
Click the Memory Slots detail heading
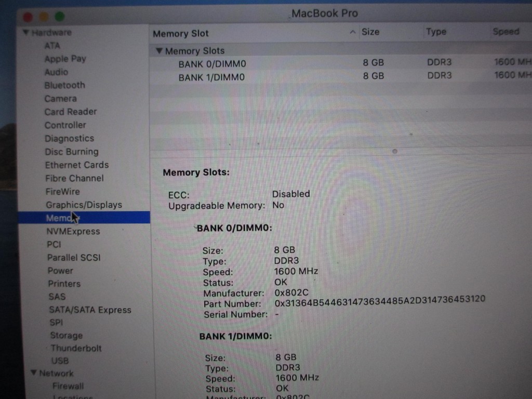(196, 172)
